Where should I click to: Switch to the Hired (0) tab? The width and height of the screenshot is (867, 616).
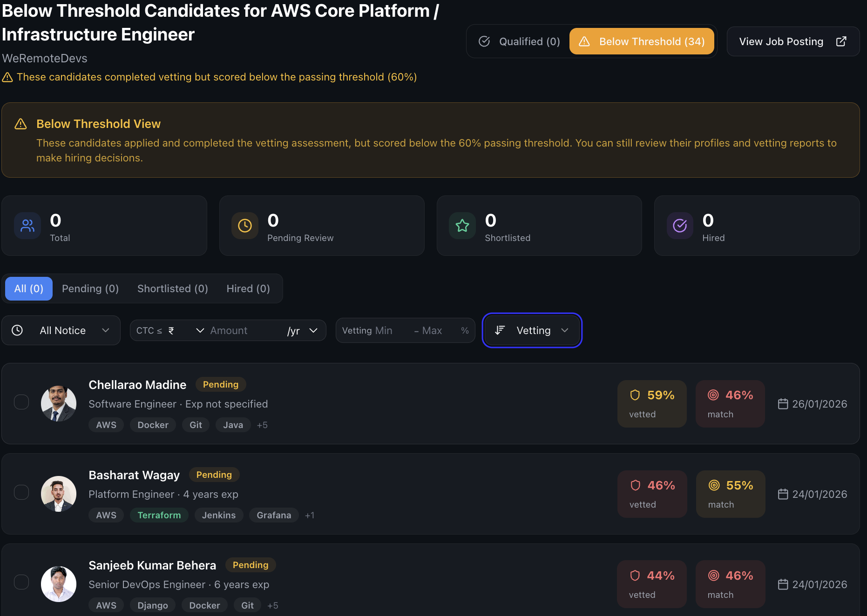pyautogui.click(x=248, y=288)
